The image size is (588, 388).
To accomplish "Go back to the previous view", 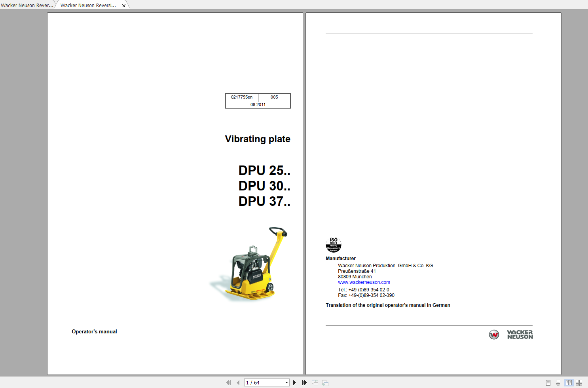I will pyautogui.click(x=315, y=382).
